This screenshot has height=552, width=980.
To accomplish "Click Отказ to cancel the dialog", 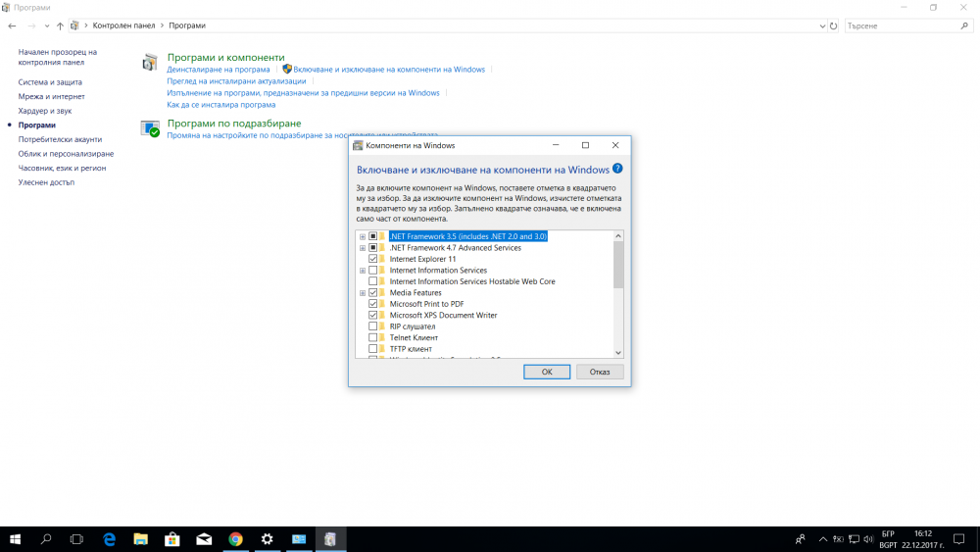I will tap(600, 372).
